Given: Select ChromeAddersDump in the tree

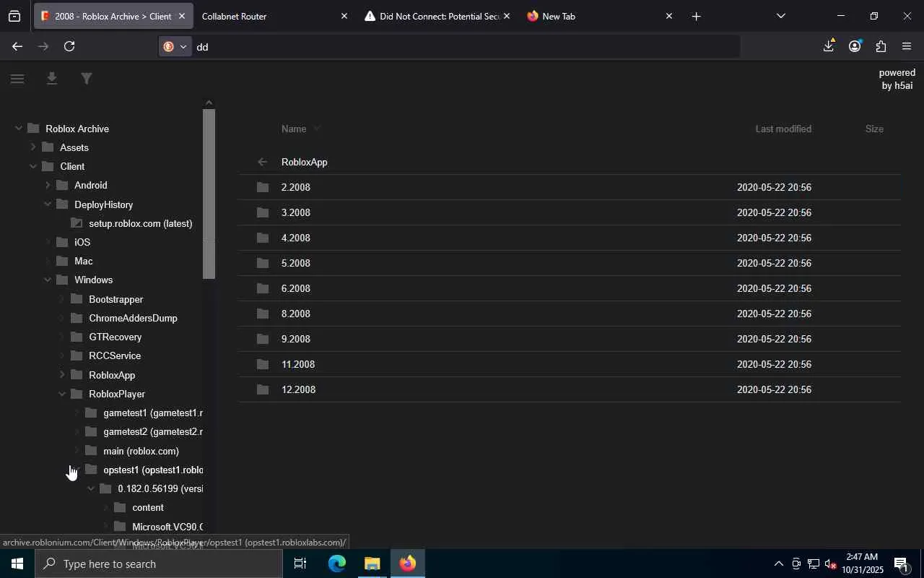Looking at the screenshot, I should [x=133, y=318].
